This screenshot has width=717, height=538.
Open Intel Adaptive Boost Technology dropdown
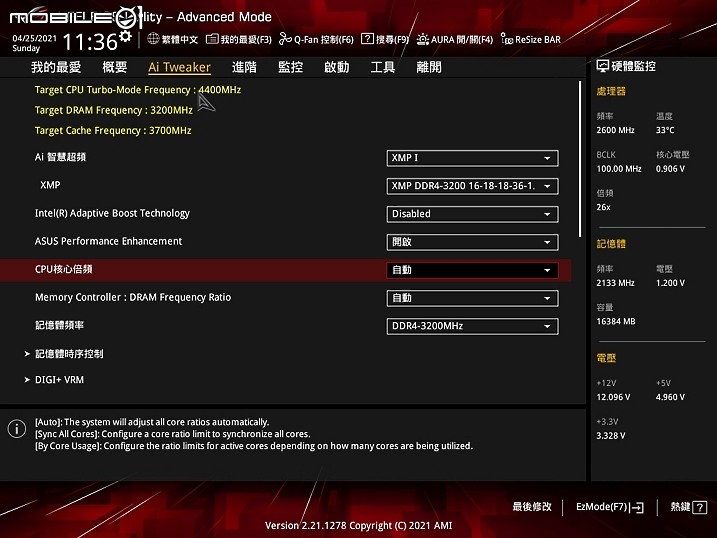coord(472,214)
